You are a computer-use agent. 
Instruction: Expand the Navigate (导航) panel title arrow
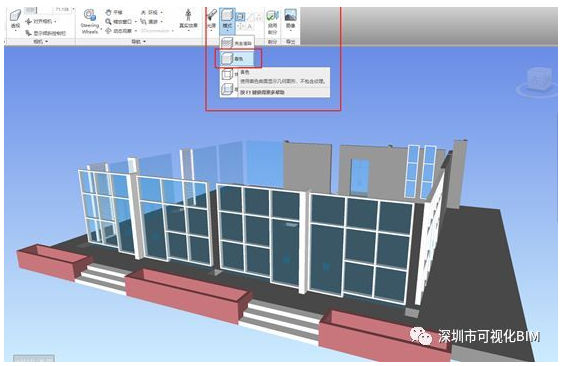(x=144, y=42)
